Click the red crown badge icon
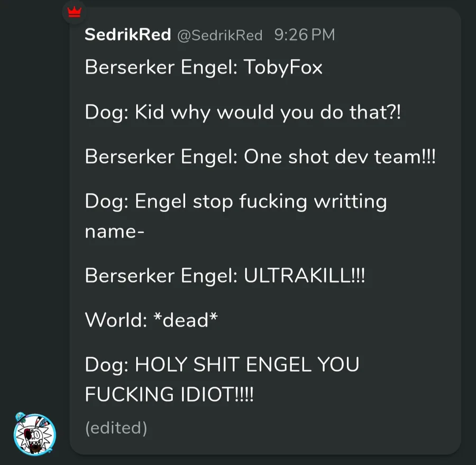The image size is (476, 465). [75, 13]
